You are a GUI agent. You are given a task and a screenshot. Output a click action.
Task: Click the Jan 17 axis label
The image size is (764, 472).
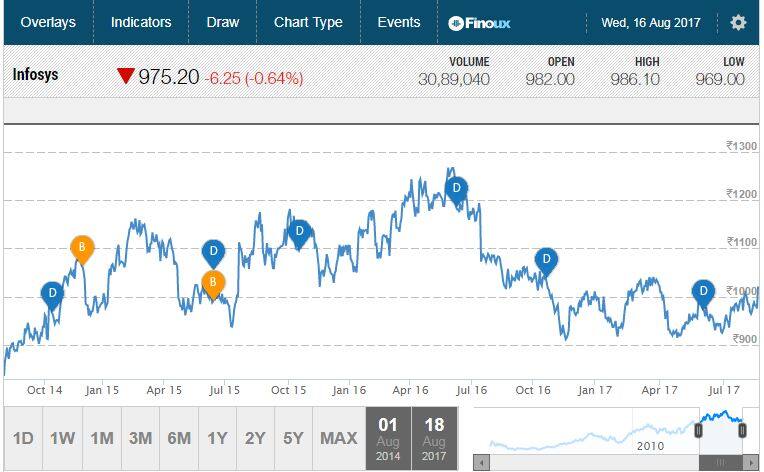pyautogui.click(x=594, y=390)
